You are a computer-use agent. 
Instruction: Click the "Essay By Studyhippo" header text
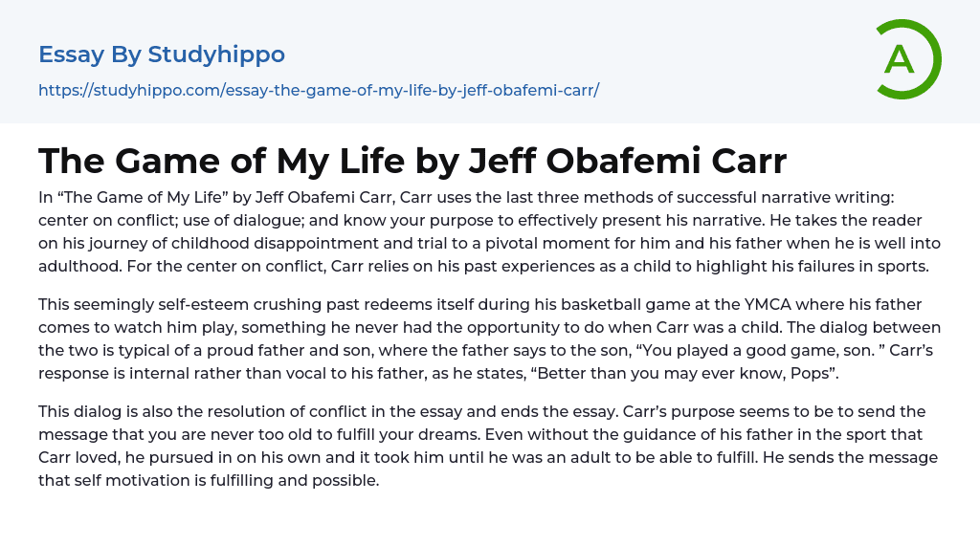pyautogui.click(x=162, y=55)
